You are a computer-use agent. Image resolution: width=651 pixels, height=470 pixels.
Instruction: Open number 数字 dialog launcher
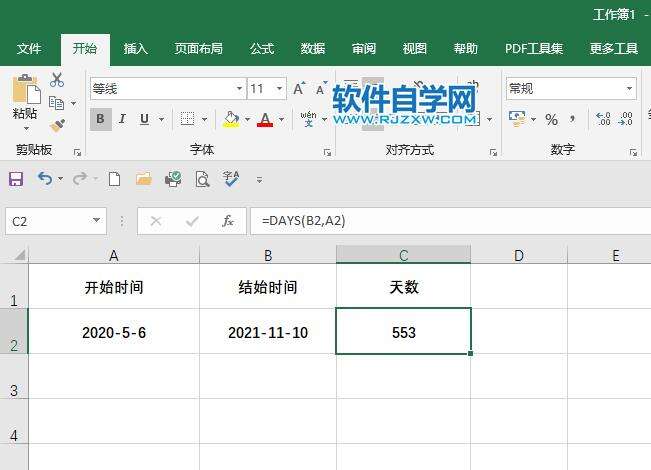click(633, 153)
